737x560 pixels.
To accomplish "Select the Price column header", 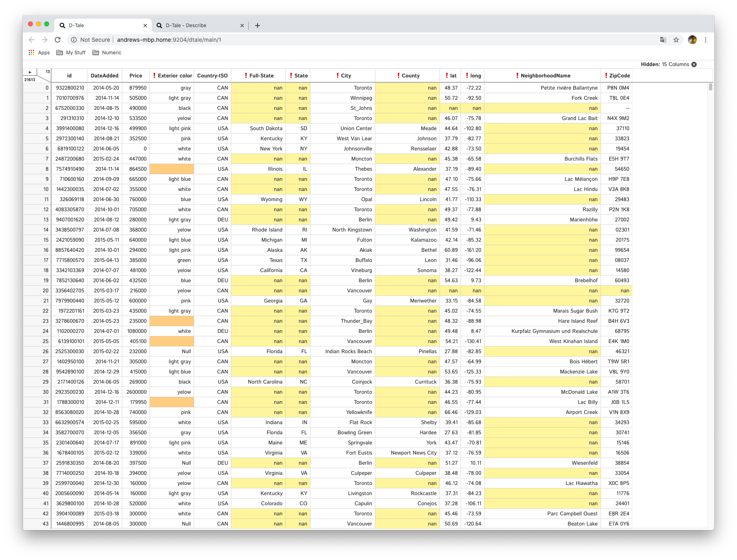I will [136, 76].
